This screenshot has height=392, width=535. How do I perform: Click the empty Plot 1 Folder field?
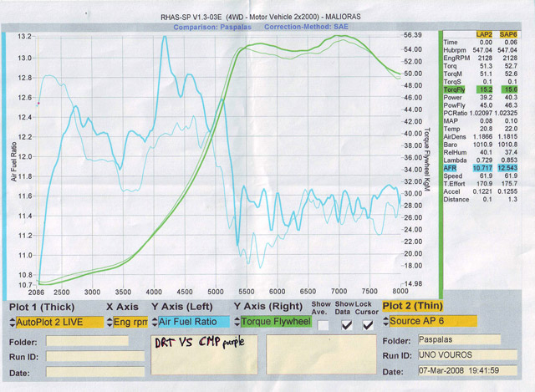coord(87,341)
